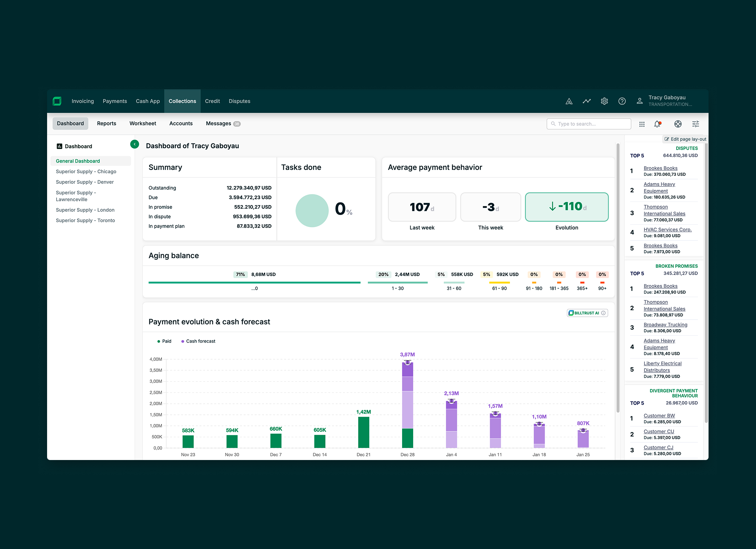Open the HVAC Services Corp. link
The width and height of the screenshot is (756, 549).
pos(667,229)
